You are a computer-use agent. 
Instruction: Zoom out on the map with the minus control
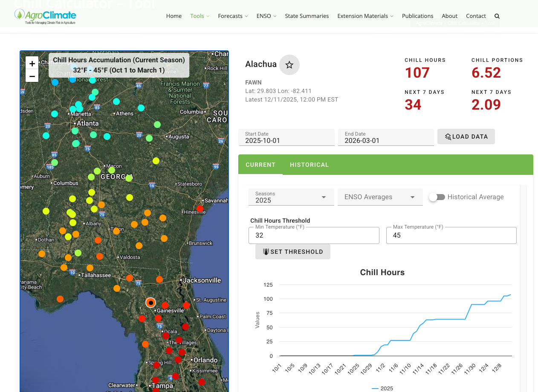[32, 76]
